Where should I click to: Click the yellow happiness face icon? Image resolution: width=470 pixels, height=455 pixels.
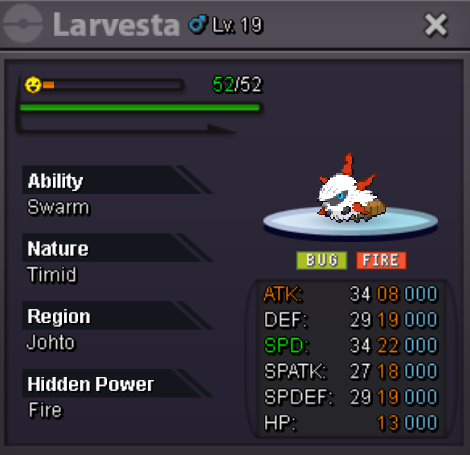coord(33,85)
